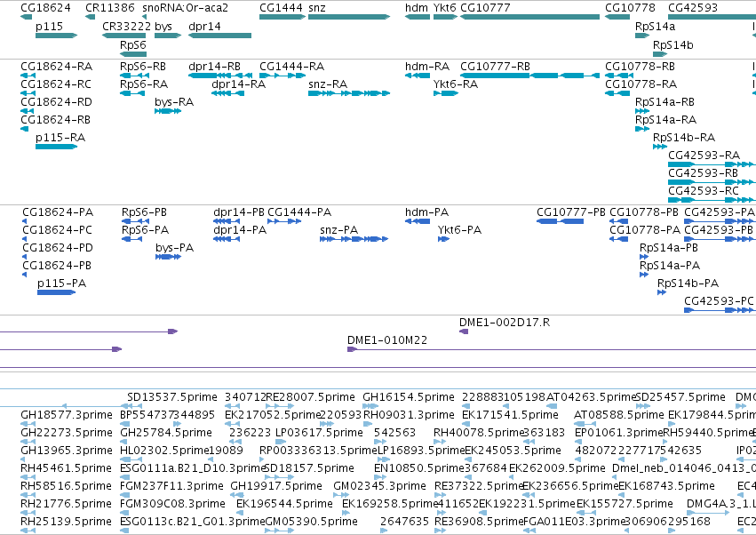Click transcript RpS14a-RB label
This screenshot has width=756, height=535.
tap(664, 102)
